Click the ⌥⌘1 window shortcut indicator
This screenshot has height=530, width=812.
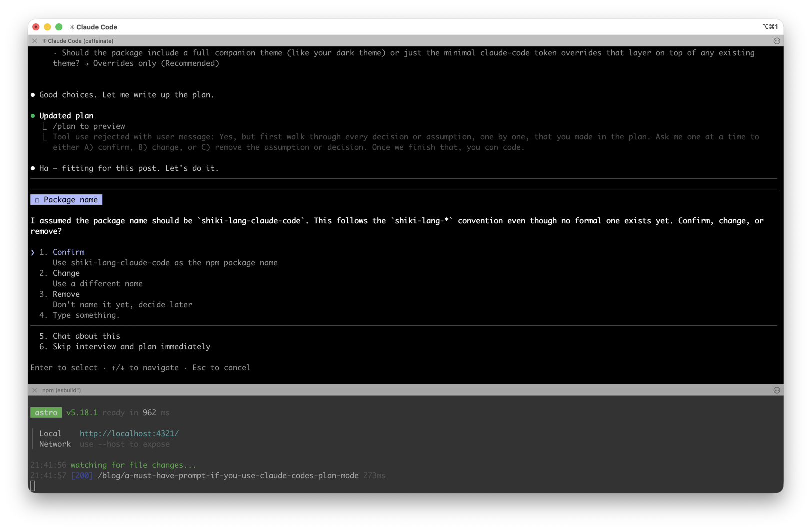[x=770, y=27]
